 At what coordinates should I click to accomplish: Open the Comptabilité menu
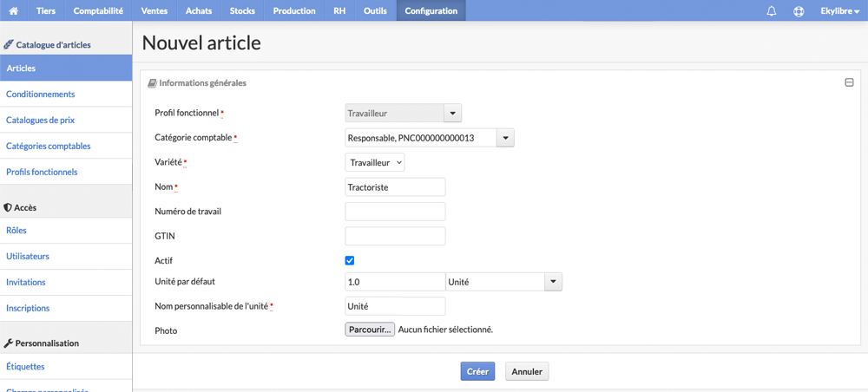tap(98, 10)
